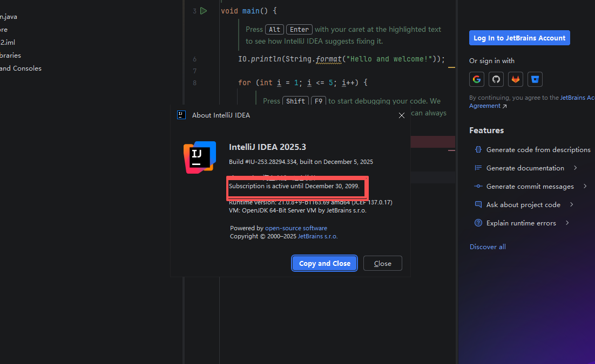Screen dimensions: 595x364
Task: Select the Generate documentation feature text
Action: [x=525, y=168]
